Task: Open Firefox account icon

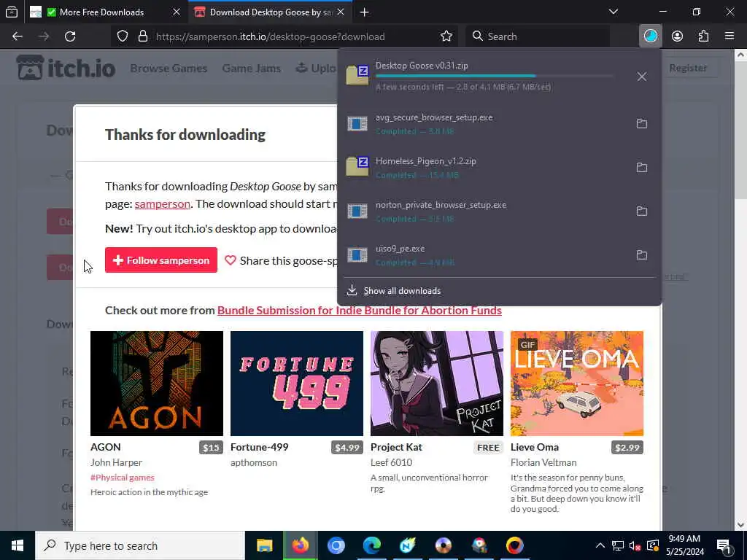Action: coord(677,36)
